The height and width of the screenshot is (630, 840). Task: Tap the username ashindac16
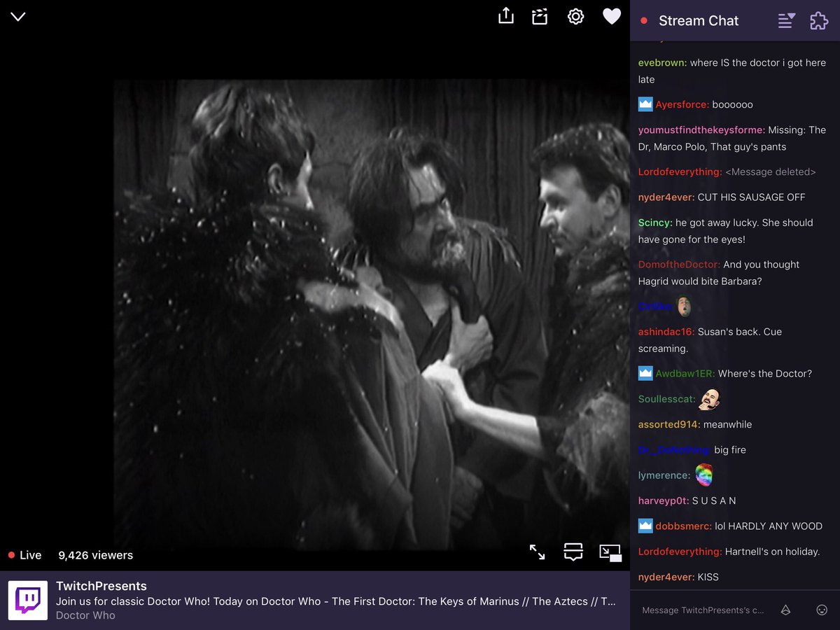click(x=666, y=332)
